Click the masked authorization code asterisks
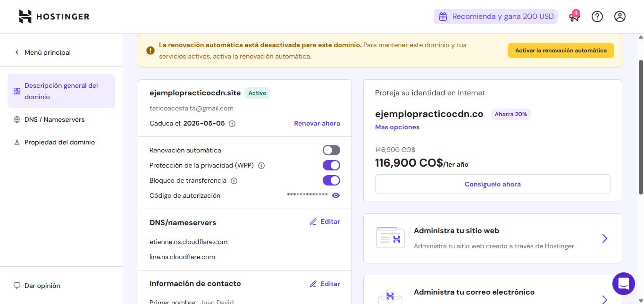 (307, 195)
